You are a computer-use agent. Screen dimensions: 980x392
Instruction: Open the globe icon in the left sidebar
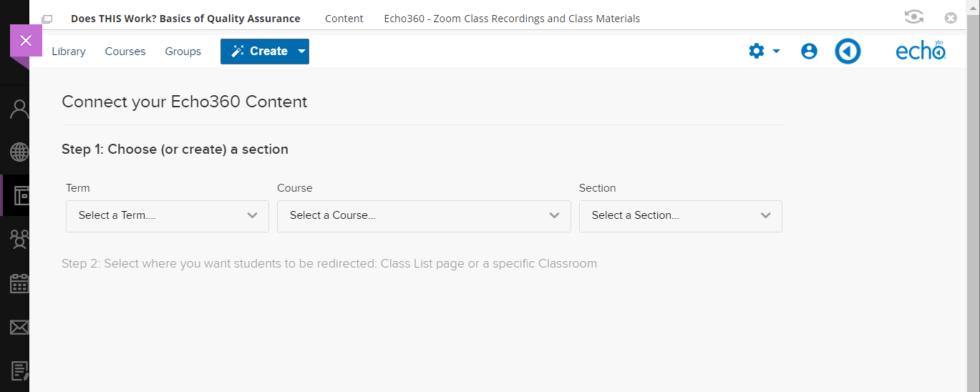19,152
